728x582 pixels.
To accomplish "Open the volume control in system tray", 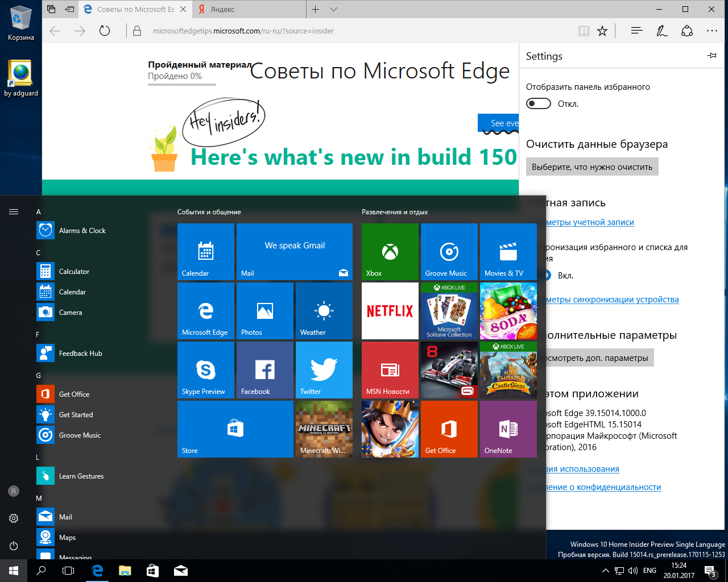I will (x=633, y=571).
